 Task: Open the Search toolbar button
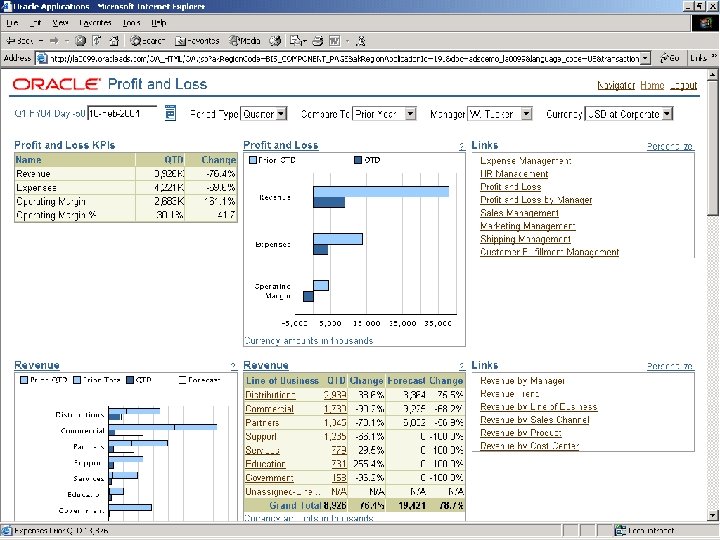pyautogui.click(x=147, y=41)
